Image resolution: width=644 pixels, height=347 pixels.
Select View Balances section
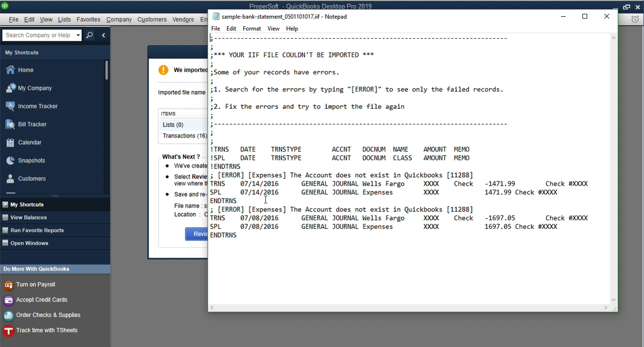pyautogui.click(x=55, y=217)
